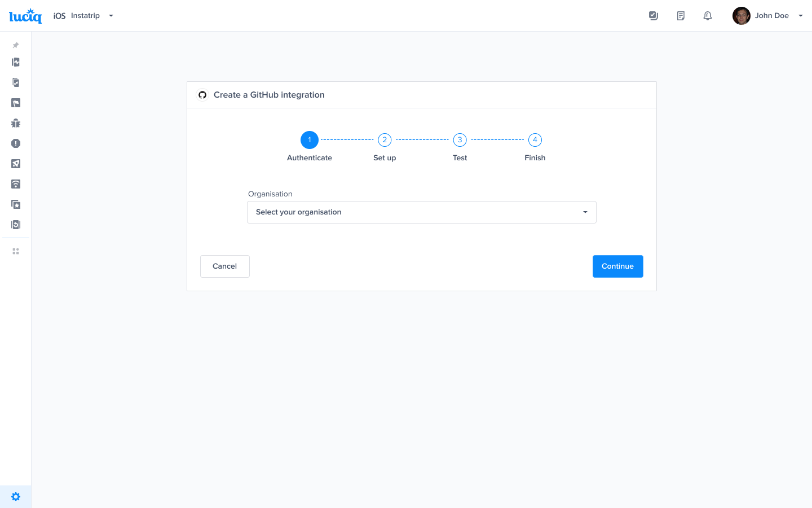The width and height of the screenshot is (812, 508).
Task: Click the Feature flags icon in the sidebar
Action: 15,103
